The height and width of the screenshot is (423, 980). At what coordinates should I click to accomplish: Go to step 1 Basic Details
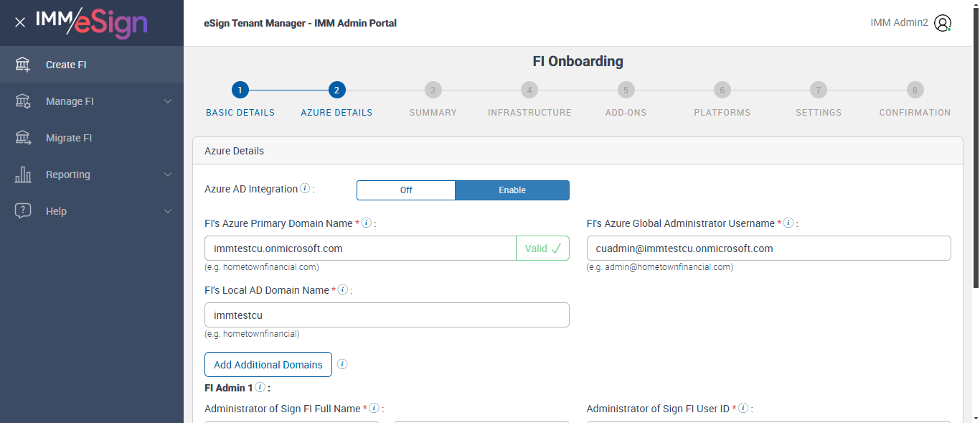point(240,90)
